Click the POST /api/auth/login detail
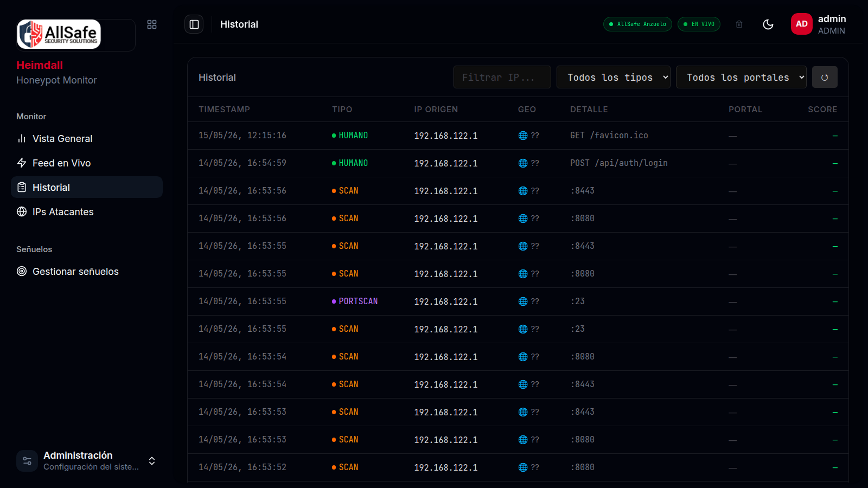Viewport: 868px width, 488px height. click(x=618, y=163)
